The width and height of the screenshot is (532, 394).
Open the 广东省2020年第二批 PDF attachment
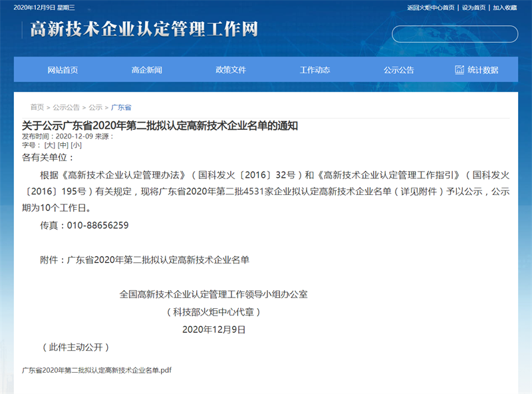(96, 369)
